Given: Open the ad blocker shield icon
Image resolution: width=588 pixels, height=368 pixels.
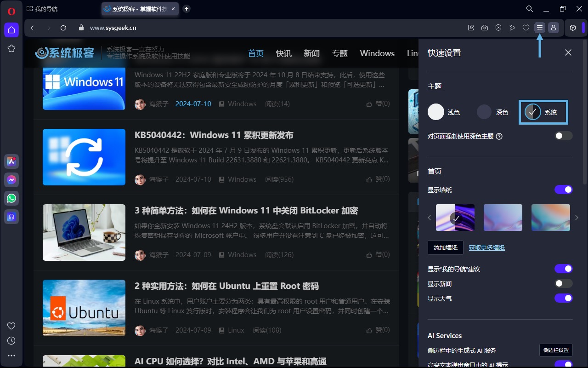Looking at the screenshot, I should pyautogui.click(x=498, y=28).
